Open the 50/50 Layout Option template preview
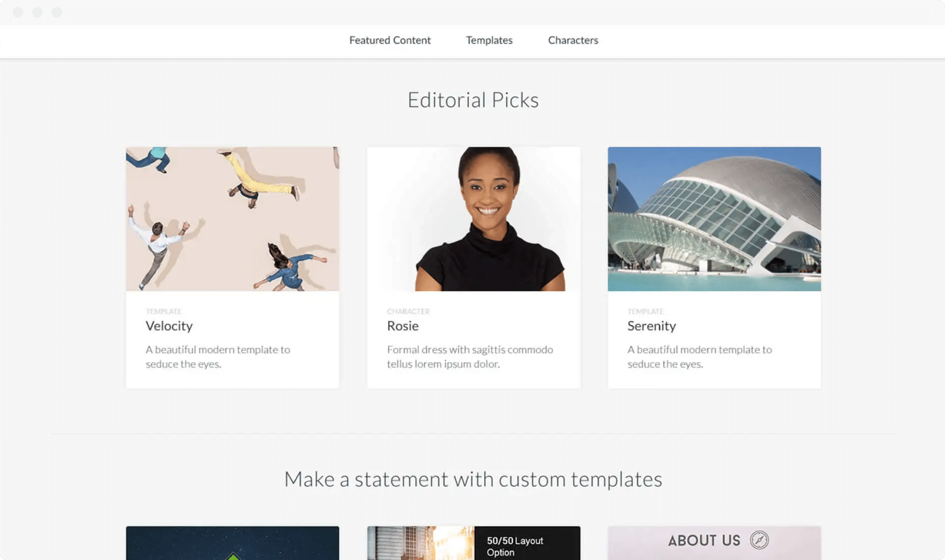The height and width of the screenshot is (560, 945). click(x=473, y=543)
